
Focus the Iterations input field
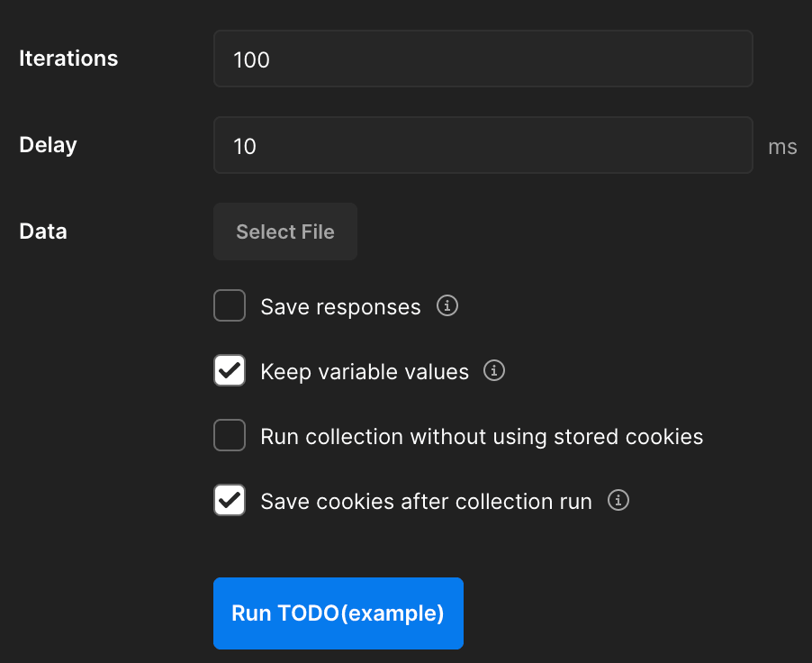click(x=483, y=59)
